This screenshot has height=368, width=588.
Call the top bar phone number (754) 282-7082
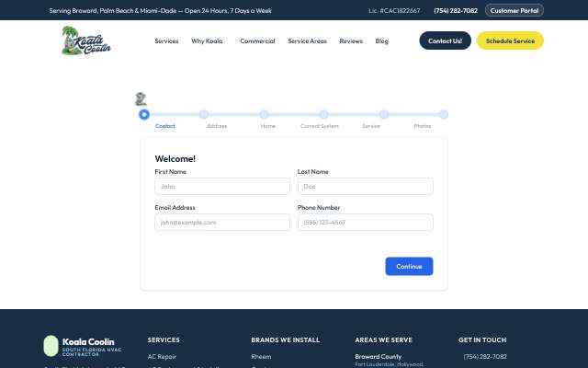pos(456,10)
